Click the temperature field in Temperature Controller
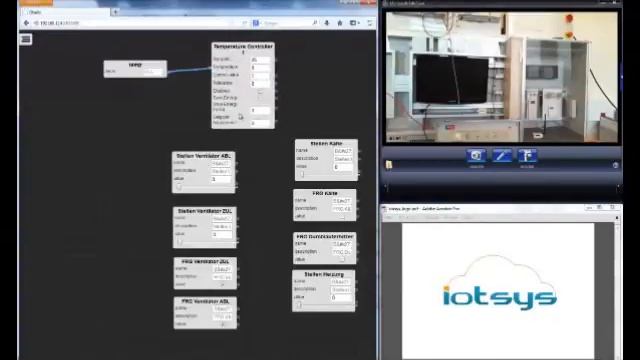The height and width of the screenshot is (360, 640). point(260,67)
